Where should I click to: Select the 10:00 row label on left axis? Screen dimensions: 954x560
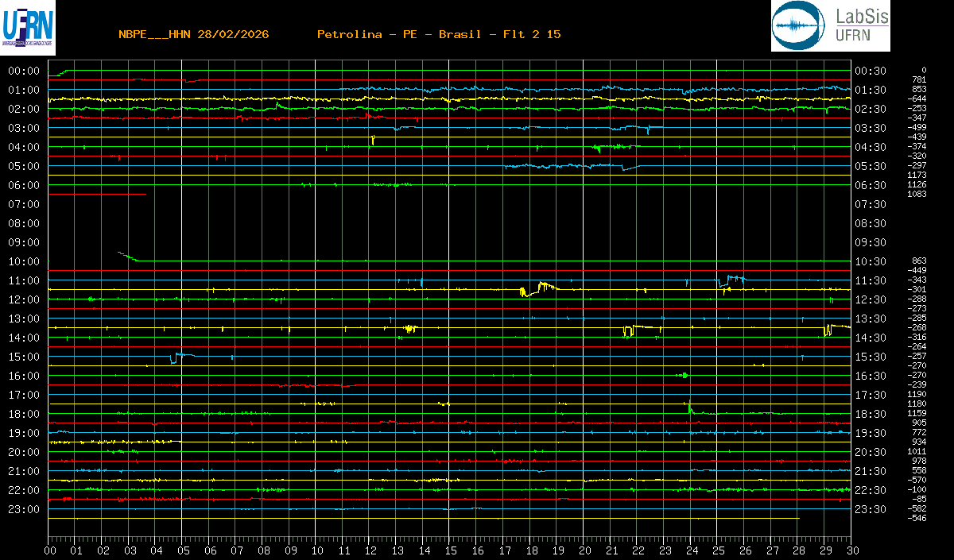24,261
